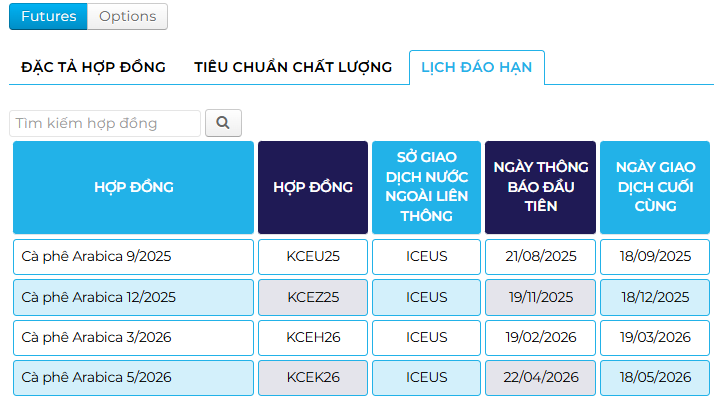The width and height of the screenshot is (725, 406).
Task: Click the NGÀY GIAO DỊCH CUỐI CÙNG header
Action: [655, 187]
